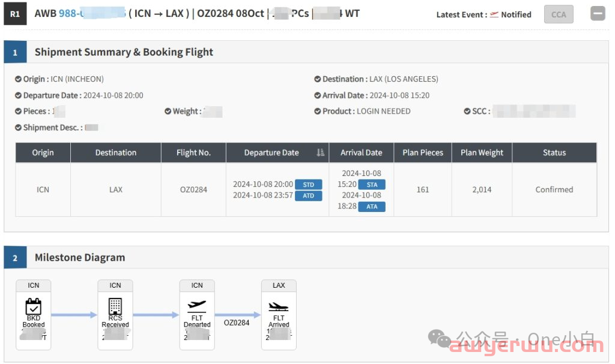Select the BKD Booked calendar milestone icon
Viewport: 615px width, 364px height.
(34, 306)
